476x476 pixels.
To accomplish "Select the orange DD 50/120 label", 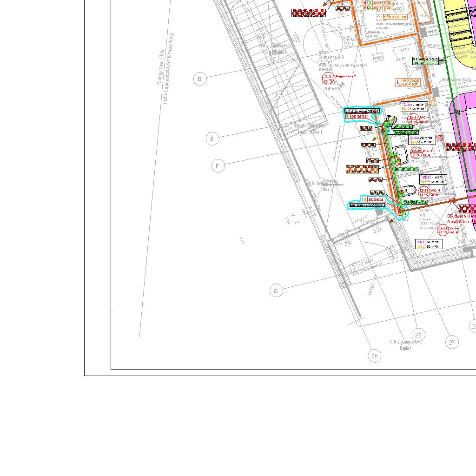I will [x=397, y=17].
